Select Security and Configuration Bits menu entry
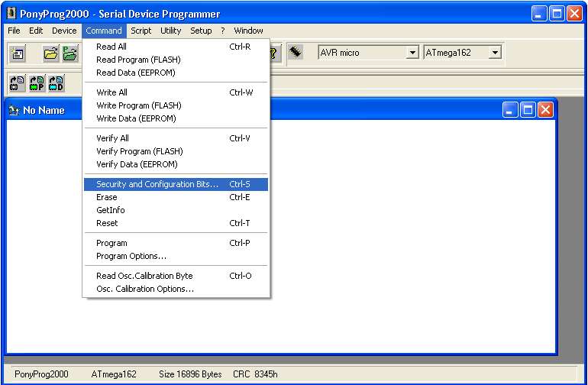The height and width of the screenshot is (385, 588). click(157, 184)
